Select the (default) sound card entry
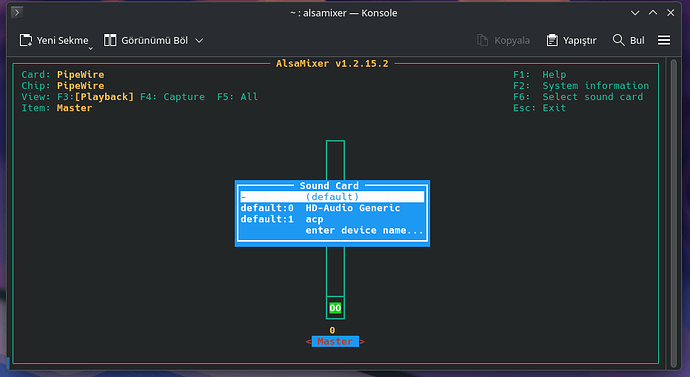 coord(332,197)
